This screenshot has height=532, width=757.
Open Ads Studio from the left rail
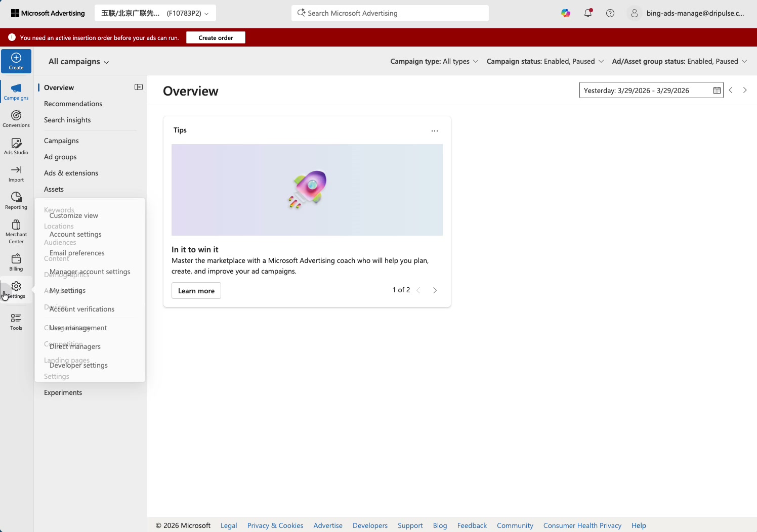pyautogui.click(x=16, y=146)
